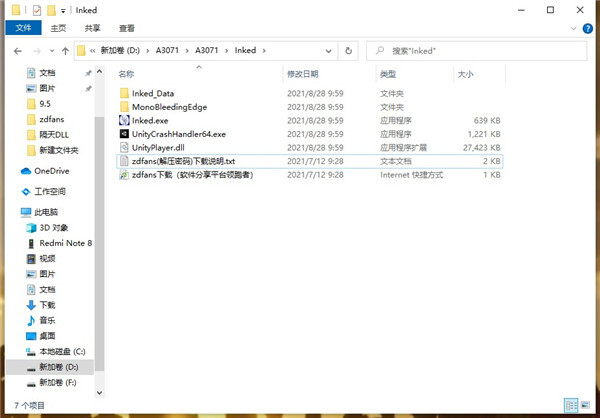
Task: Expand the ribbon with the chevron
Action: (x=573, y=28)
